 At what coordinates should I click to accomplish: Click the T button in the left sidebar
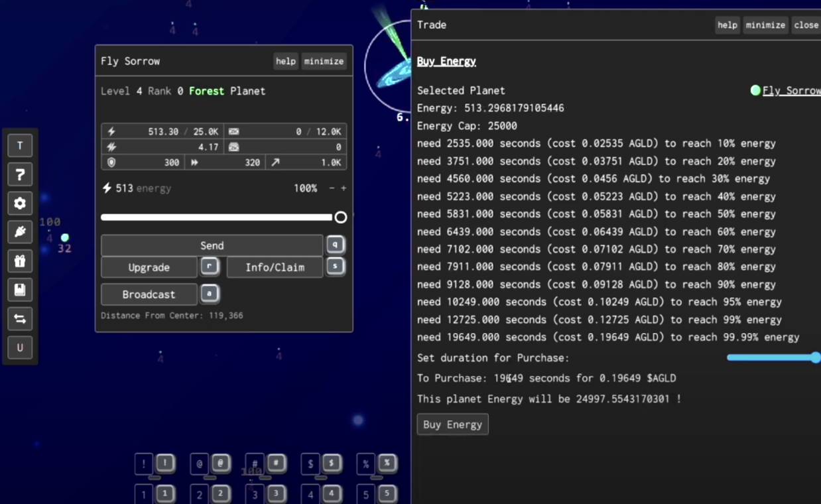[20, 146]
